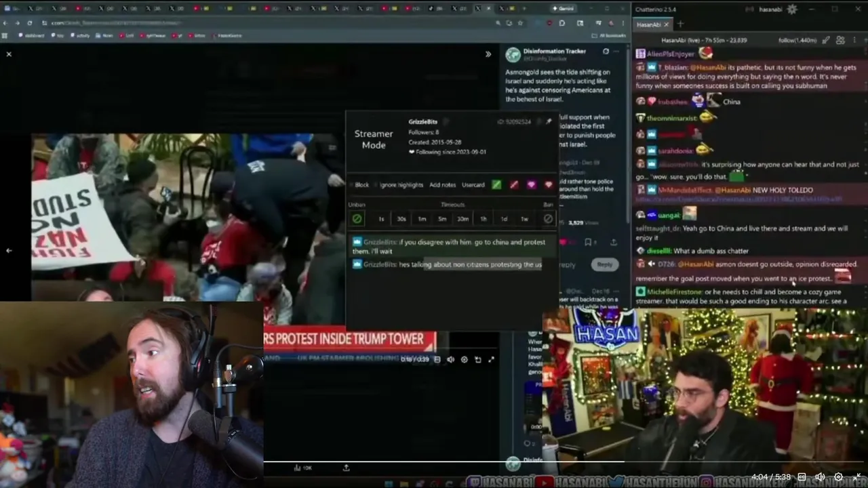Image resolution: width=868 pixels, height=488 pixels.
Task: Apply the 1m timeout
Action: point(422,218)
